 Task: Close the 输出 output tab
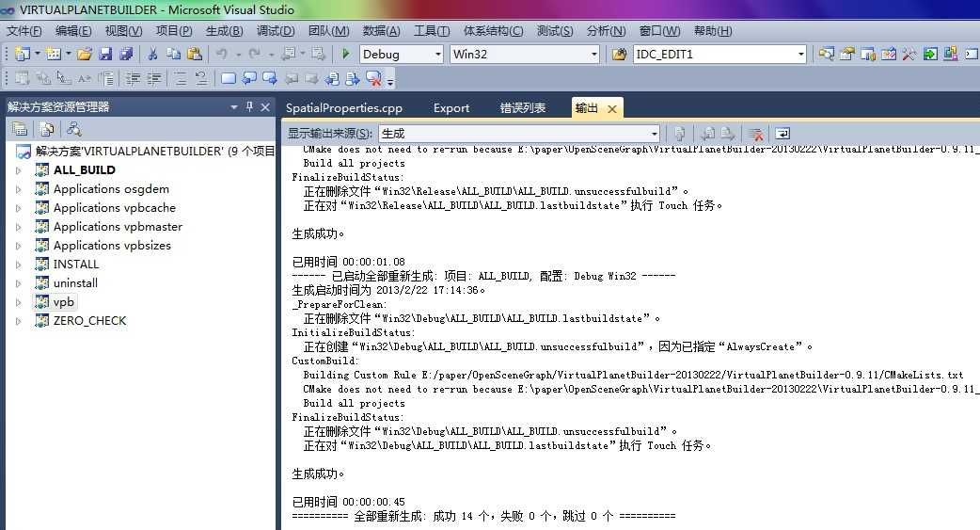pos(612,109)
